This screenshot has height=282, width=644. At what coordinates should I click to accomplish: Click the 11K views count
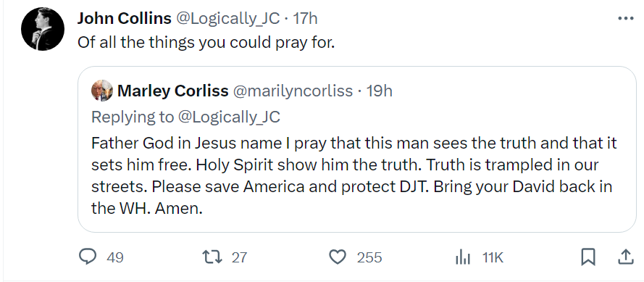493,258
